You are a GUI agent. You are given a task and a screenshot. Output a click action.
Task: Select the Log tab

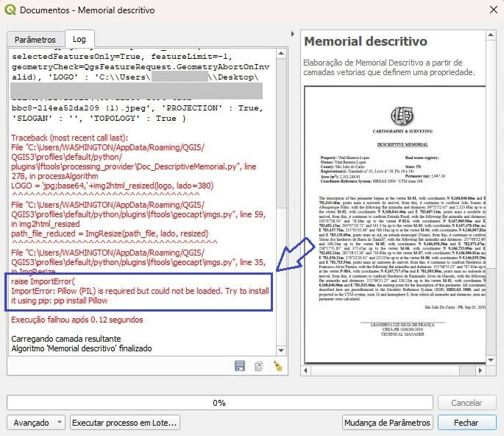[x=79, y=39]
